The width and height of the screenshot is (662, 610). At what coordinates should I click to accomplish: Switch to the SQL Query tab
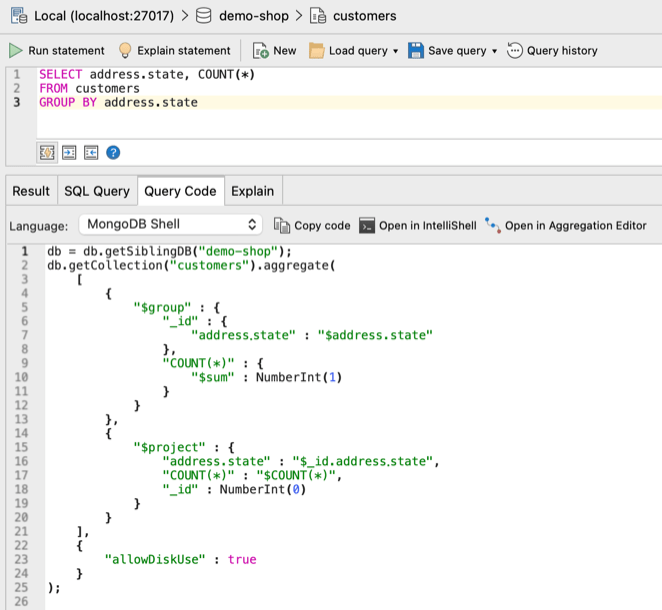(97, 191)
